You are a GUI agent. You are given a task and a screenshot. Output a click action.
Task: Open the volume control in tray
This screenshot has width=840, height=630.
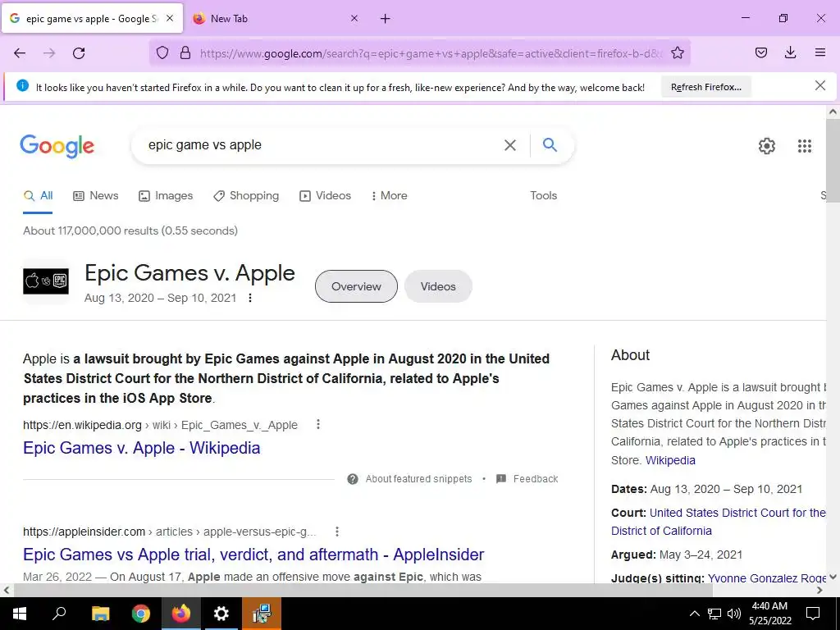[734, 614]
